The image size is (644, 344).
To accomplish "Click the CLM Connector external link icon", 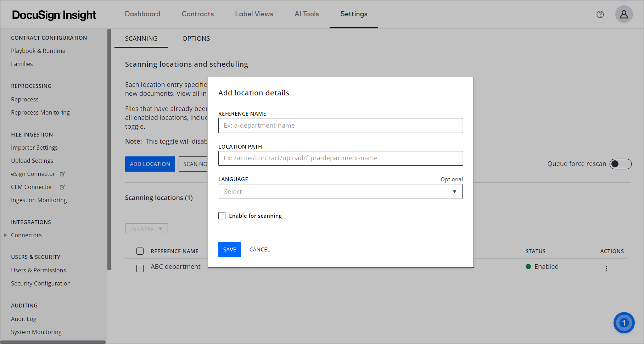I will pos(62,187).
